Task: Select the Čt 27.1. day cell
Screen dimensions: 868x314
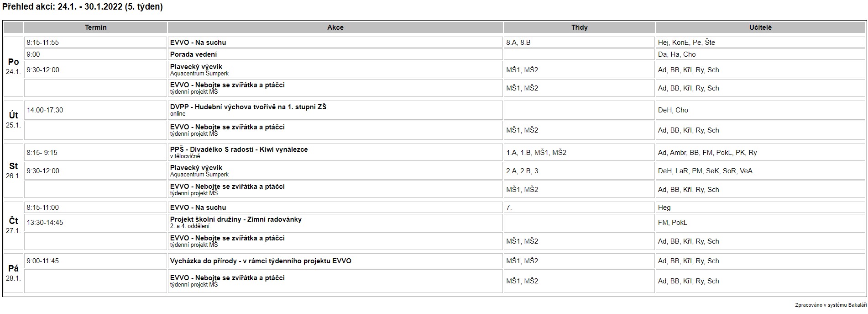Action: click(13, 226)
